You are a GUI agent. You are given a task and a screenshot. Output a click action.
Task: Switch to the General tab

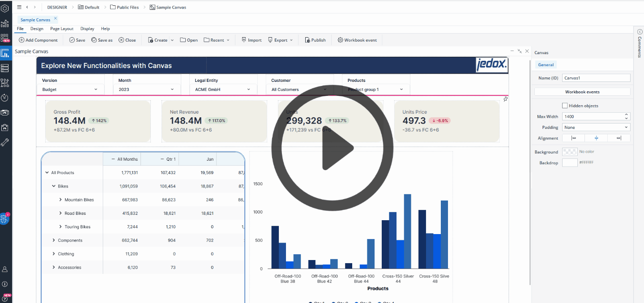546,65
